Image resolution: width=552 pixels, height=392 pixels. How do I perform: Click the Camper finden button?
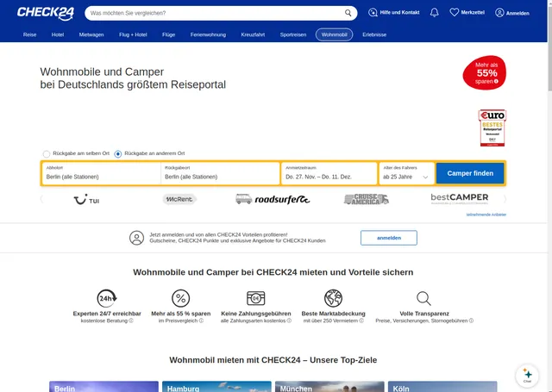[470, 173]
